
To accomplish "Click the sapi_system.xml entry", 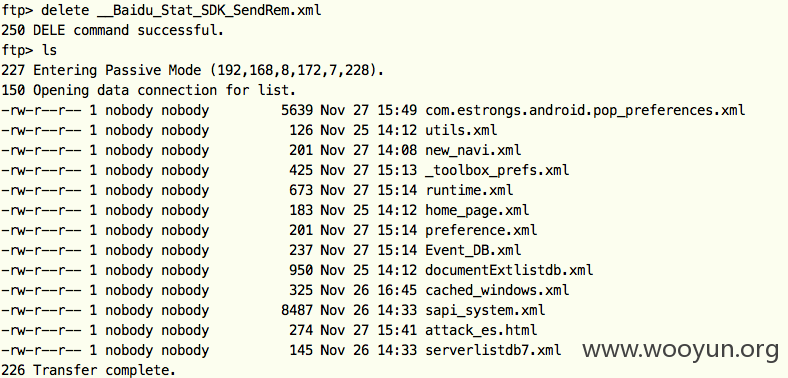I will (x=485, y=311).
